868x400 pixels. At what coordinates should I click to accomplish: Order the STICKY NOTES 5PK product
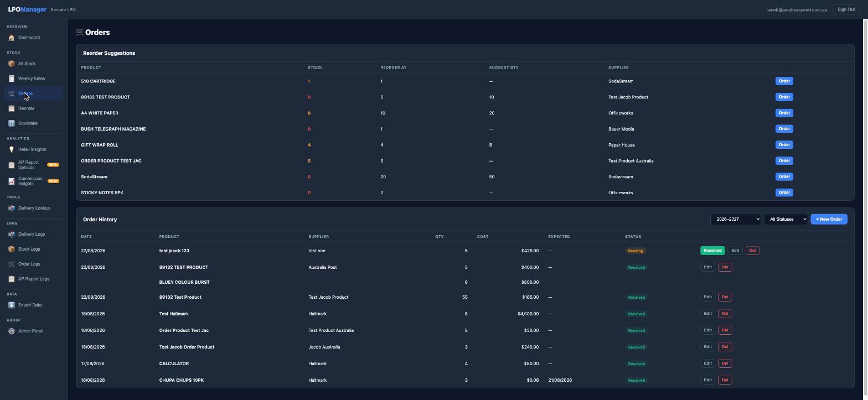pos(784,193)
